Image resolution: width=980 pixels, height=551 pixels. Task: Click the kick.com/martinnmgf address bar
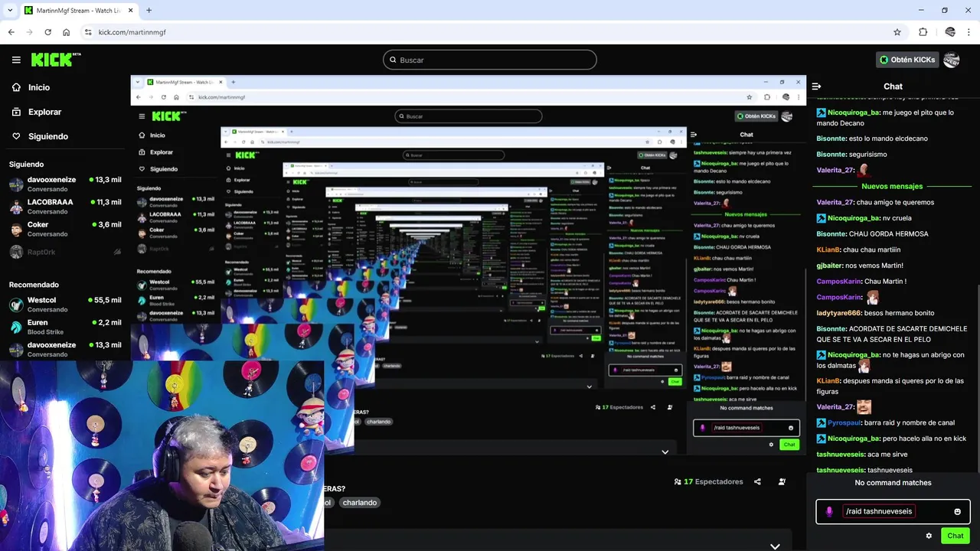[490, 32]
